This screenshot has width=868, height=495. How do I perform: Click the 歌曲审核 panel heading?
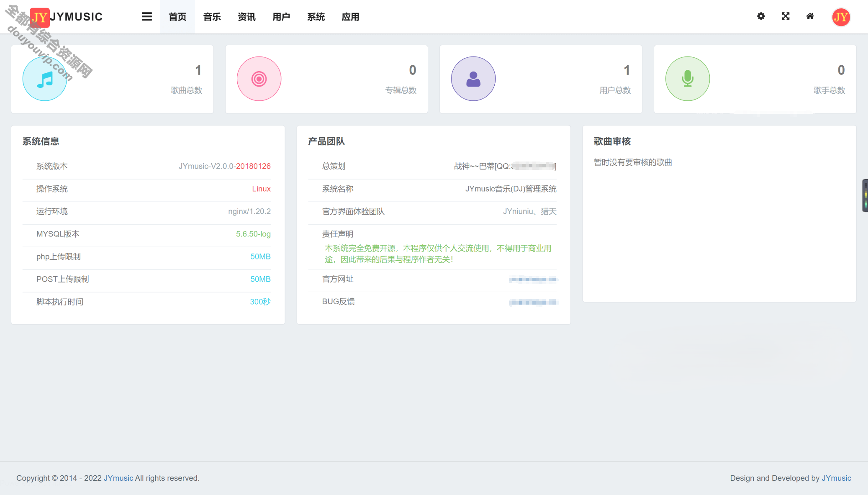click(x=612, y=141)
